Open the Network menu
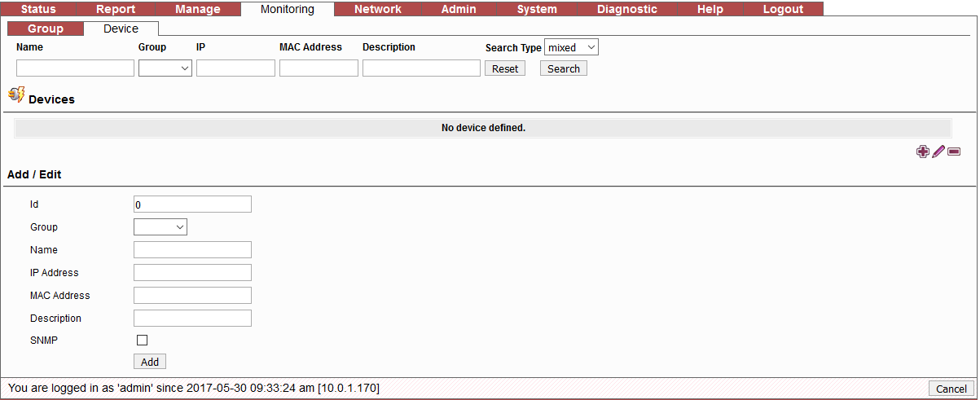The width and height of the screenshot is (980, 400). 378,10
